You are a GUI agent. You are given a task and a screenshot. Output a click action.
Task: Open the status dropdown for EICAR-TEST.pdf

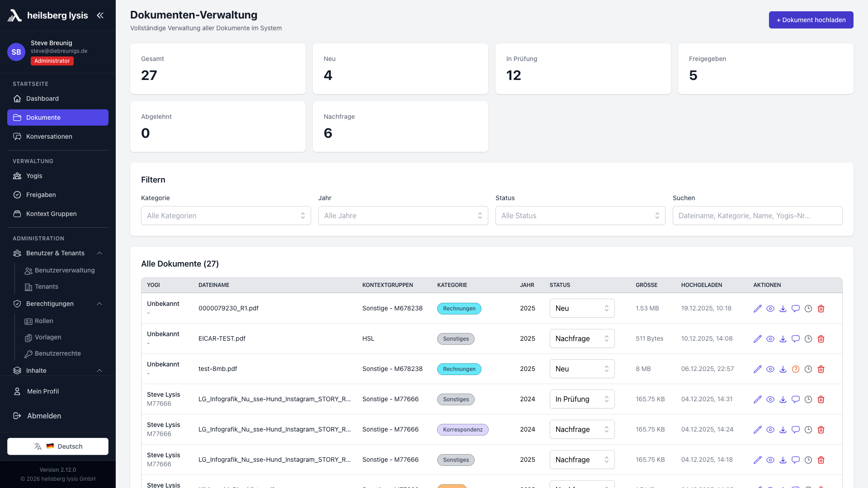click(582, 338)
